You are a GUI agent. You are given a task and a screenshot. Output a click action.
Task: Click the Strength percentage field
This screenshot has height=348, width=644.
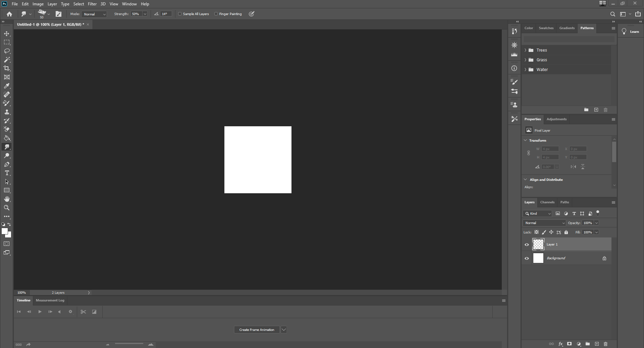tap(137, 14)
